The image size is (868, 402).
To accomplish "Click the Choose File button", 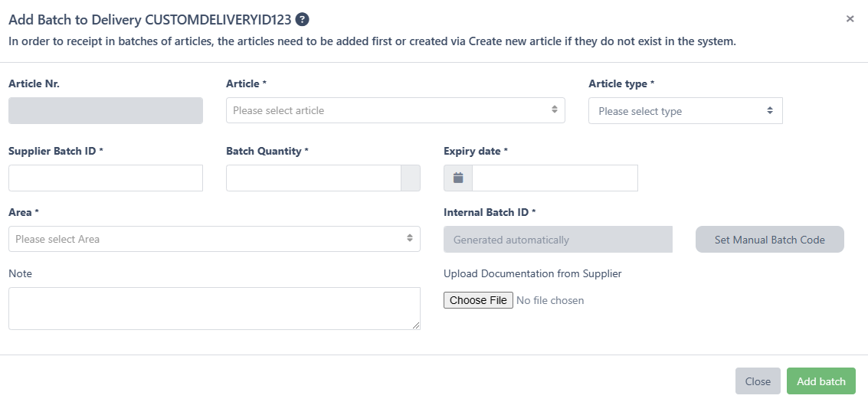I will 478,300.
